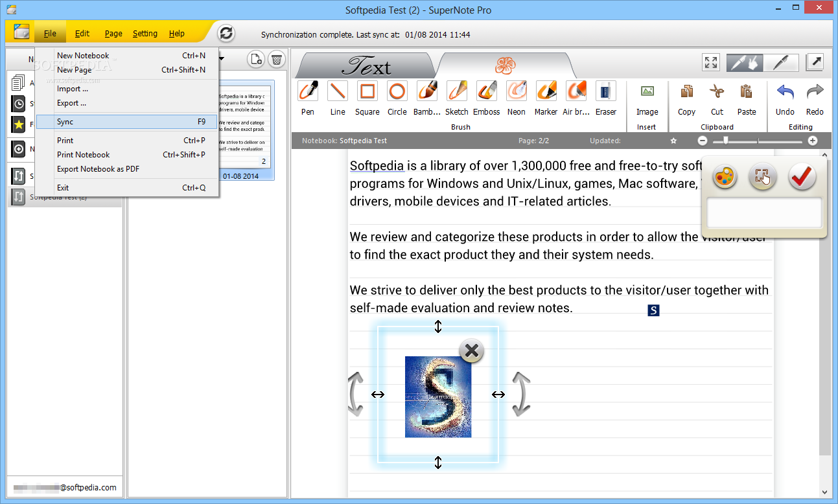The width and height of the screenshot is (838, 504).
Task: Activate the Eraser tool
Action: coord(606,91)
